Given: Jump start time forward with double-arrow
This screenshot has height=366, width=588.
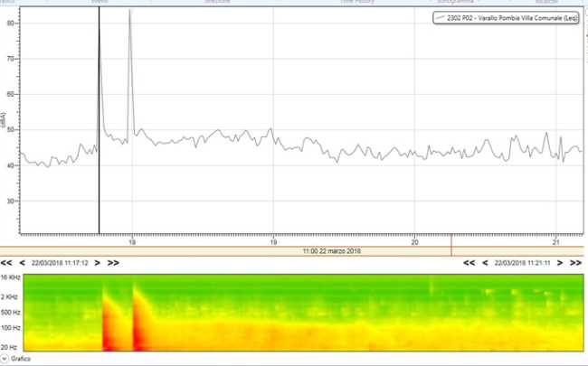Looking at the screenshot, I should click(x=113, y=262).
